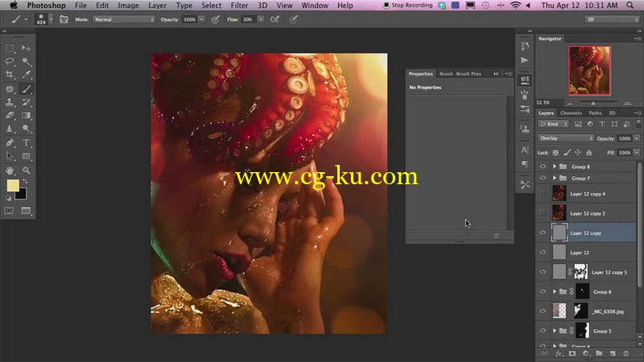Select the Healing Brush tool
Screen dimensions: 644x362
point(10,88)
